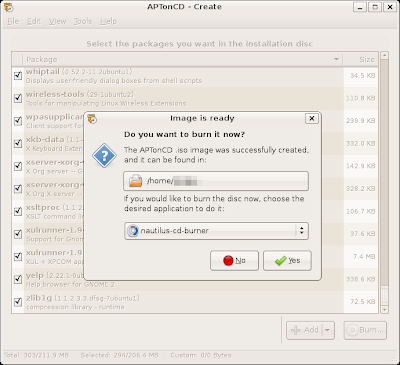The image size is (400, 365).
Task: Click the xsltproc package name
Action: [x=43, y=208]
